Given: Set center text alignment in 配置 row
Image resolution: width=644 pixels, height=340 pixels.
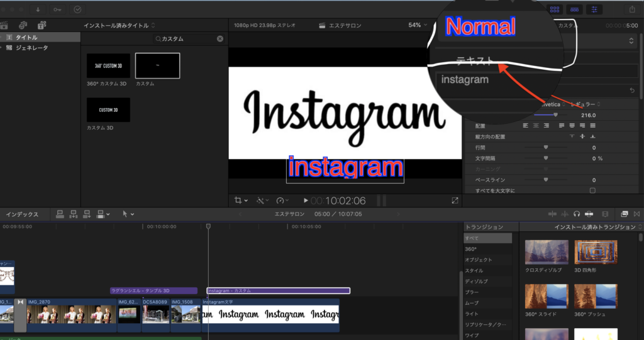Looking at the screenshot, I should pos(536,126).
